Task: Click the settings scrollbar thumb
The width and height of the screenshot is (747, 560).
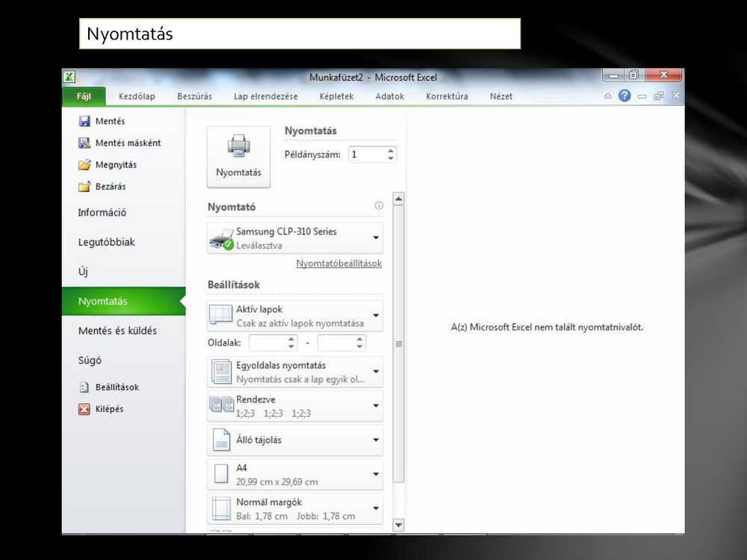Action: point(399,343)
